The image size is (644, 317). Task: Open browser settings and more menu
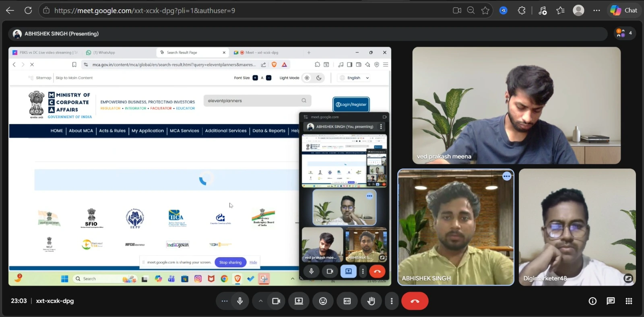click(x=597, y=10)
